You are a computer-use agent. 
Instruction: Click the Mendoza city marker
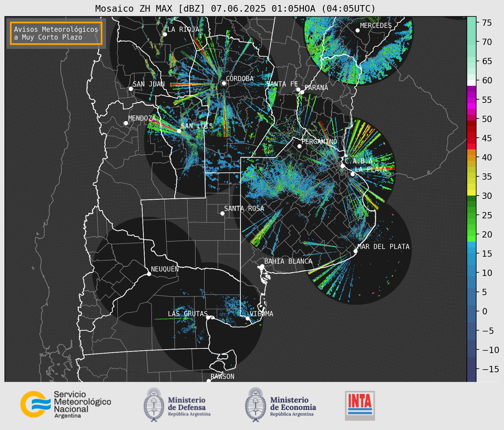point(126,123)
